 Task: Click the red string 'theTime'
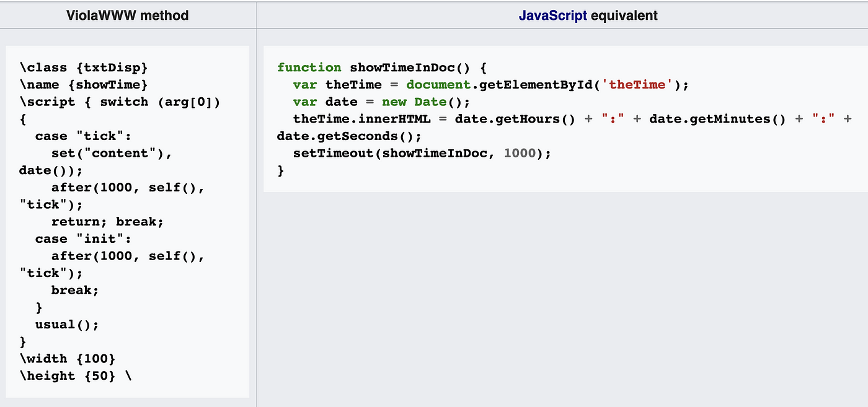(x=637, y=84)
